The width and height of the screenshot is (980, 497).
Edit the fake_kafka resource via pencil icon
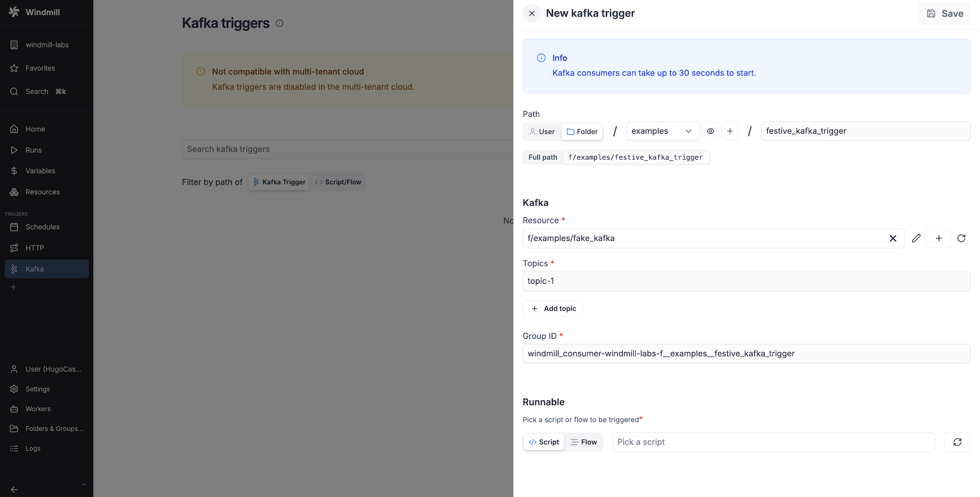(916, 238)
